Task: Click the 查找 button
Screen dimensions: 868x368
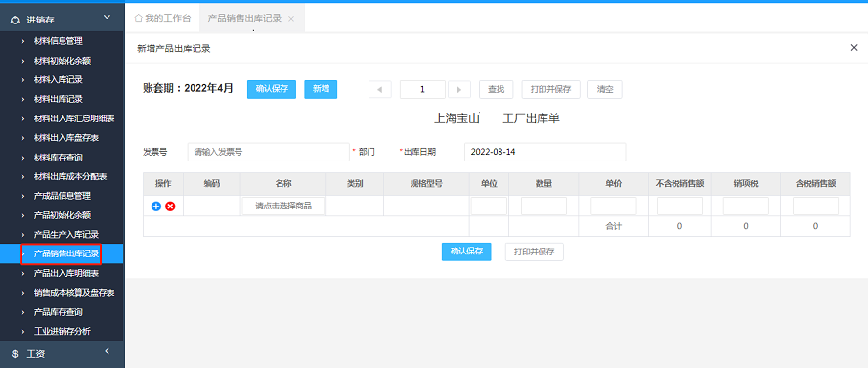Action: click(x=496, y=89)
